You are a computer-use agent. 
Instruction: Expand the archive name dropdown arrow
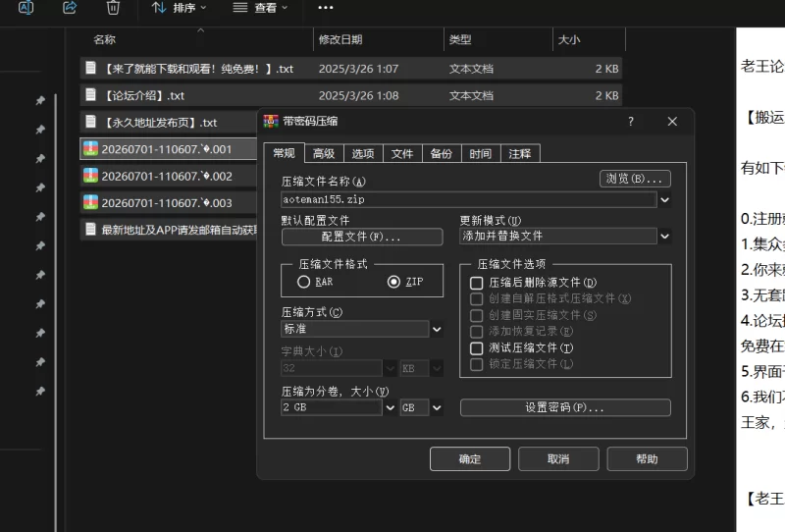[x=664, y=200]
